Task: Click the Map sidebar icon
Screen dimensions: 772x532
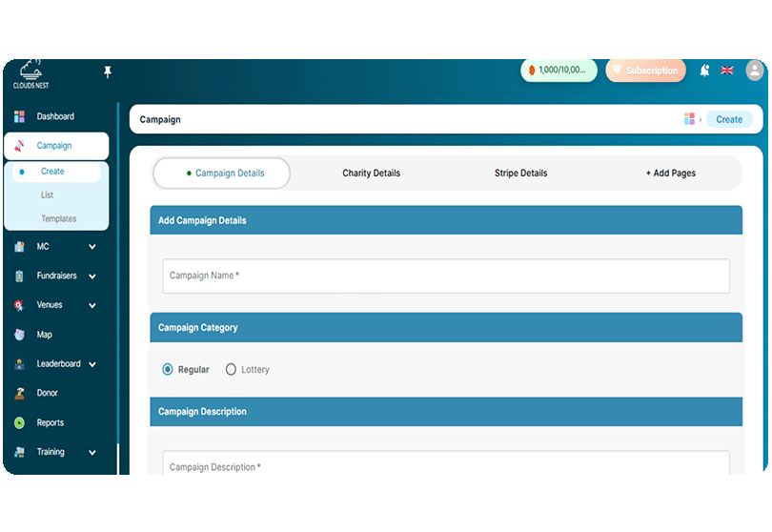Action: pyautogui.click(x=19, y=335)
